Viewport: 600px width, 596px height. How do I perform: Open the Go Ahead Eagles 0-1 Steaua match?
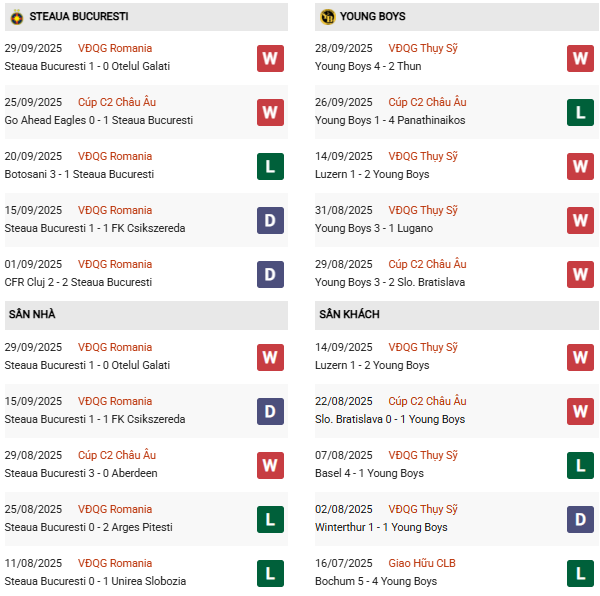tap(98, 120)
